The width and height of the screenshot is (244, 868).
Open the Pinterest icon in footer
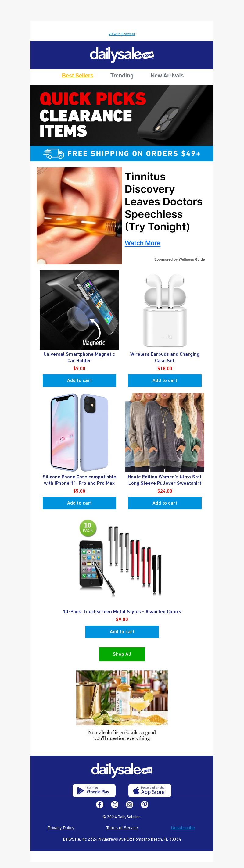[145, 805]
